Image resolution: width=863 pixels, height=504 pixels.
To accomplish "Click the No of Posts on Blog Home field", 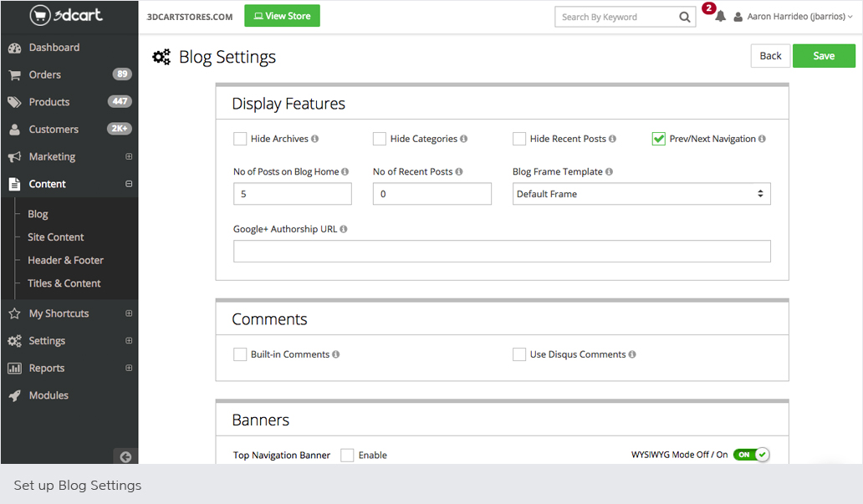I will coord(292,194).
